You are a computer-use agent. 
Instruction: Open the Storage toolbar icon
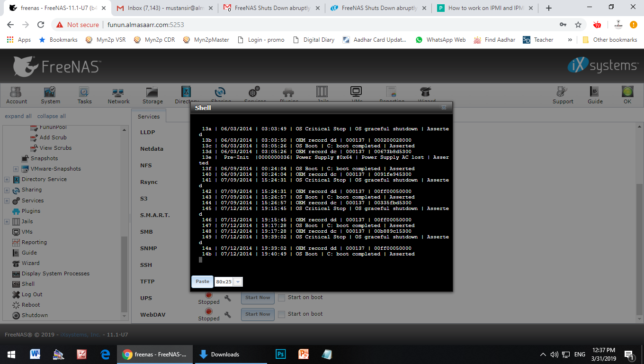click(152, 95)
